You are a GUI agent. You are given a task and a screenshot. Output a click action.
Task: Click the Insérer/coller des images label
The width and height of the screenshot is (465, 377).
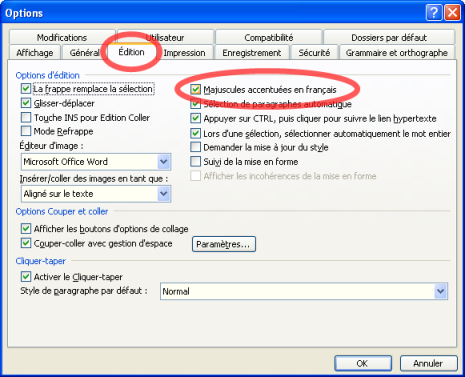(x=94, y=179)
